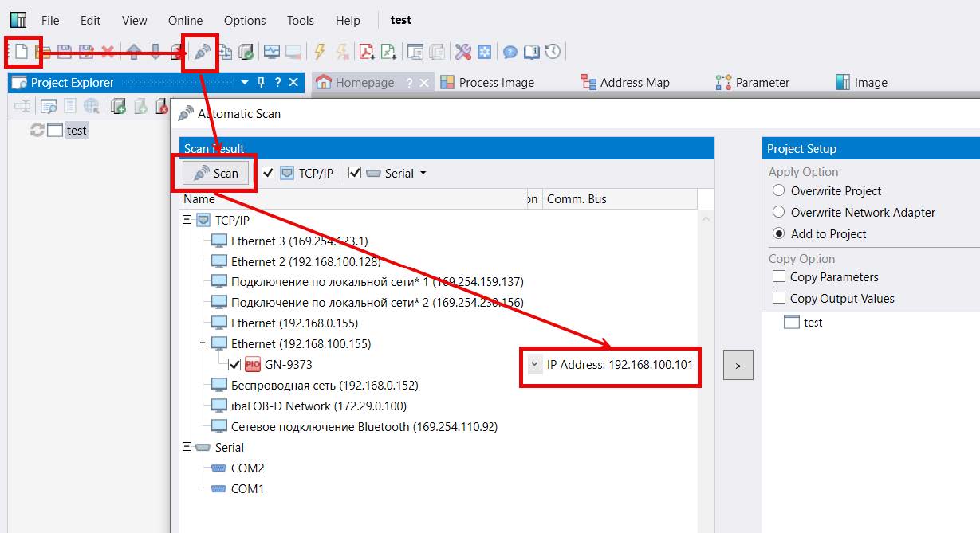Click the blue waveform monitor icon in toolbar
This screenshot has height=533, width=980.
[272, 52]
